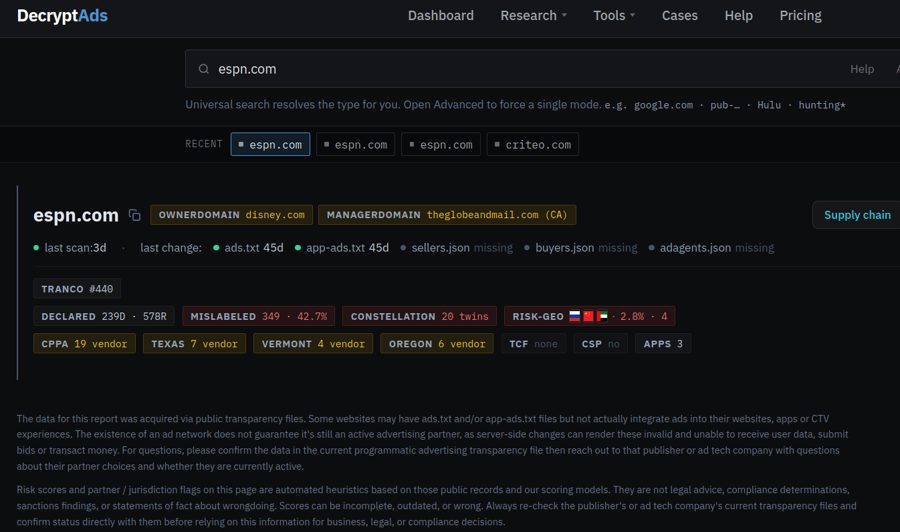
Task: Expand the Tools menu
Action: tap(614, 15)
